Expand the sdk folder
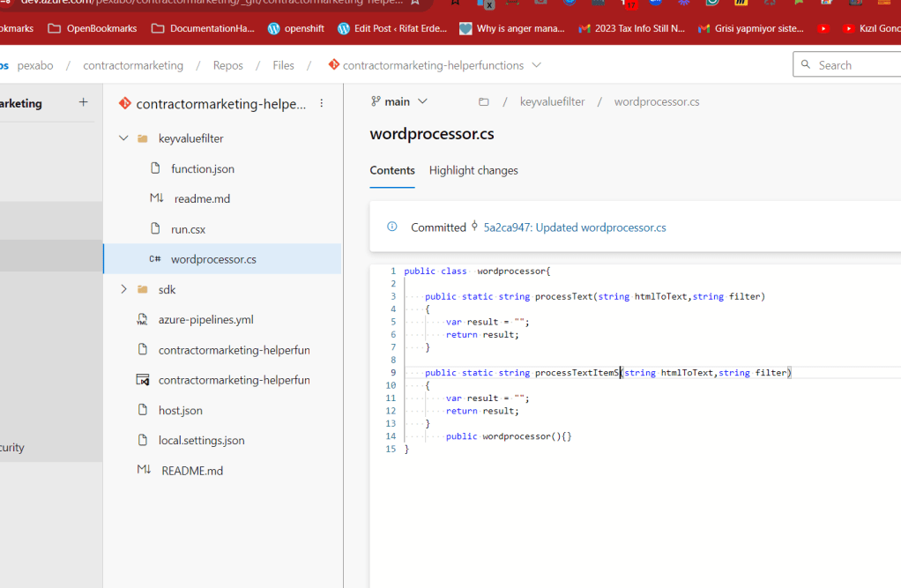The height and width of the screenshot is (588, 901). pos(123,289)
